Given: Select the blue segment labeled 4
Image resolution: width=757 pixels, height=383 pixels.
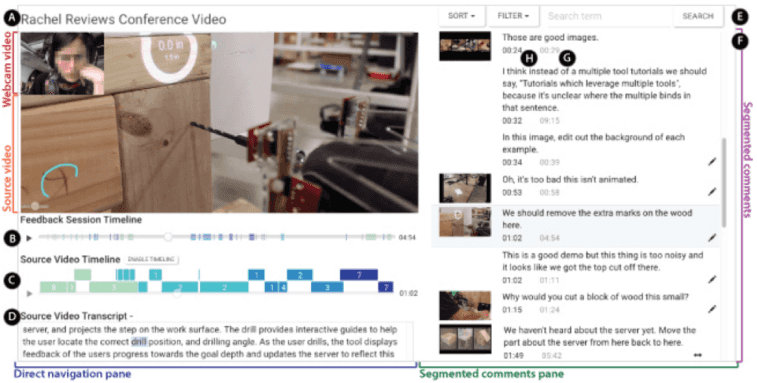Looking at the screenshot, I should (x=283, y=287).
